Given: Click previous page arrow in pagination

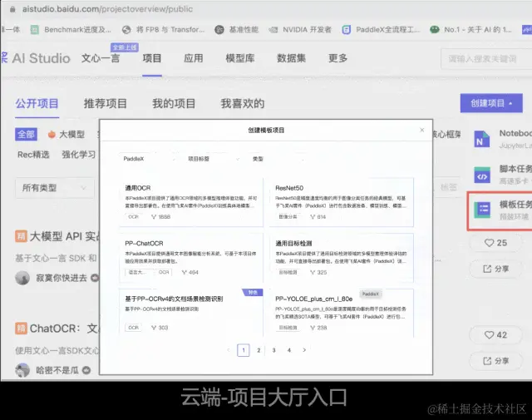Looking at the screenshot, I should pos(229,350).
